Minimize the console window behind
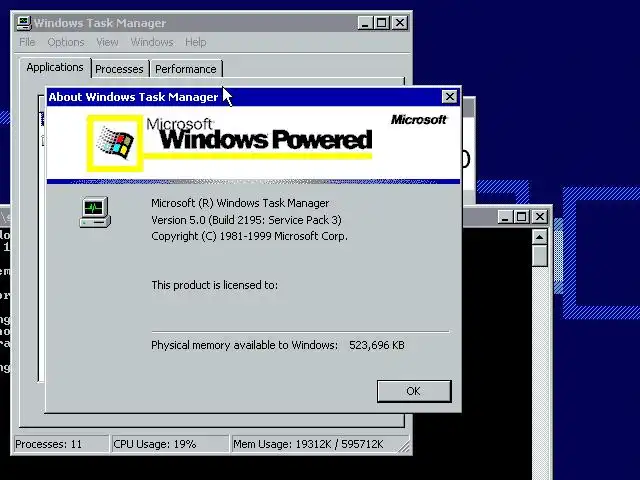This screenshot has height=480, width=640. (x=505, y=217)
